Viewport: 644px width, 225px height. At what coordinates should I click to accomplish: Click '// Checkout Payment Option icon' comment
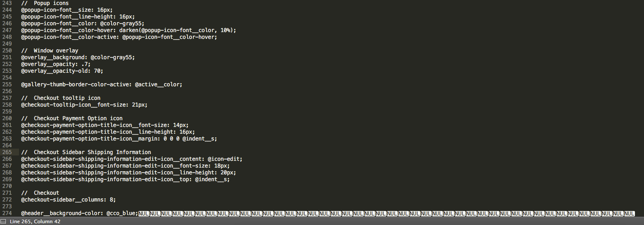(x=71, y=118)
